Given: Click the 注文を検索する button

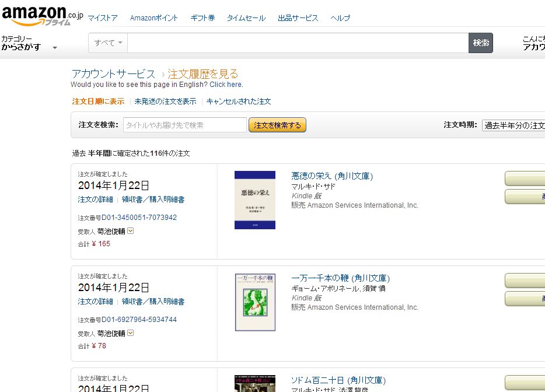Looking at the screenshot, I should (x=277, y=125).
